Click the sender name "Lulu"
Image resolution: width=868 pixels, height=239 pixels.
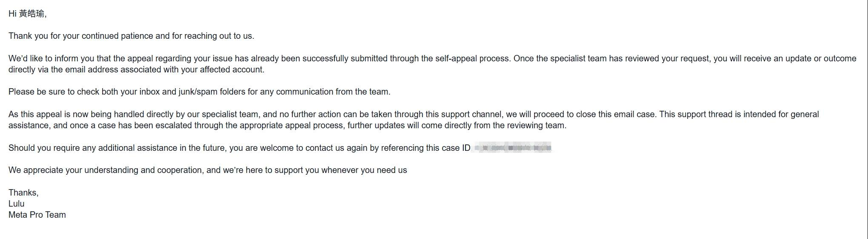16,204
